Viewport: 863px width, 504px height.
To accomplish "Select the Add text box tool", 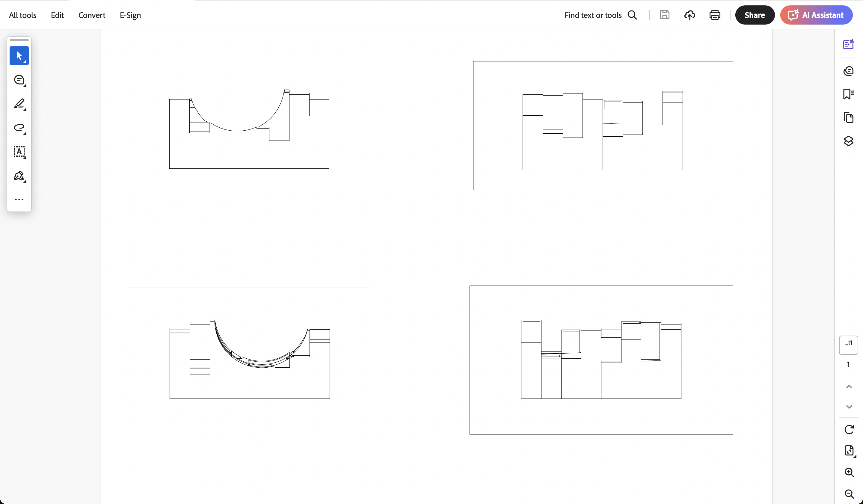I will point(19,152).
